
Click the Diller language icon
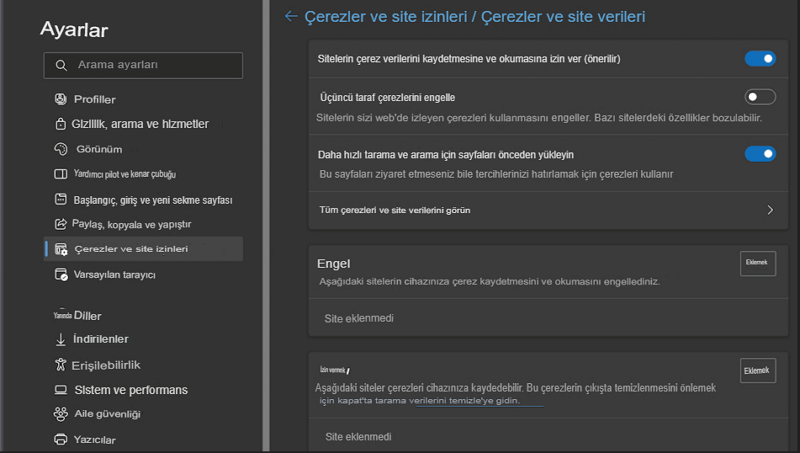[62, 314]
